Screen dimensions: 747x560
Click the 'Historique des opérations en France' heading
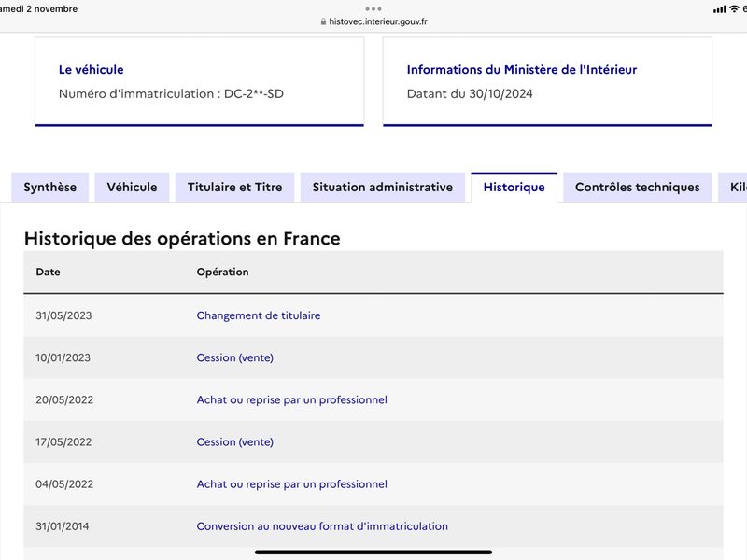[182, 238]
